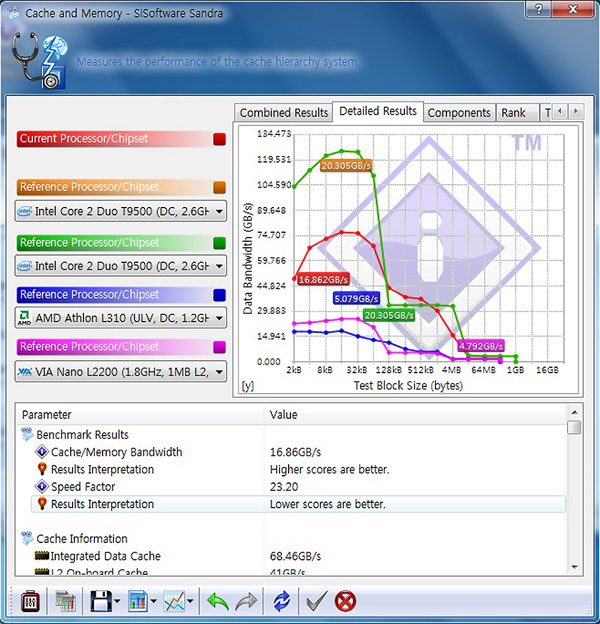Click the 68.46GB/s value

coord(295,556)
